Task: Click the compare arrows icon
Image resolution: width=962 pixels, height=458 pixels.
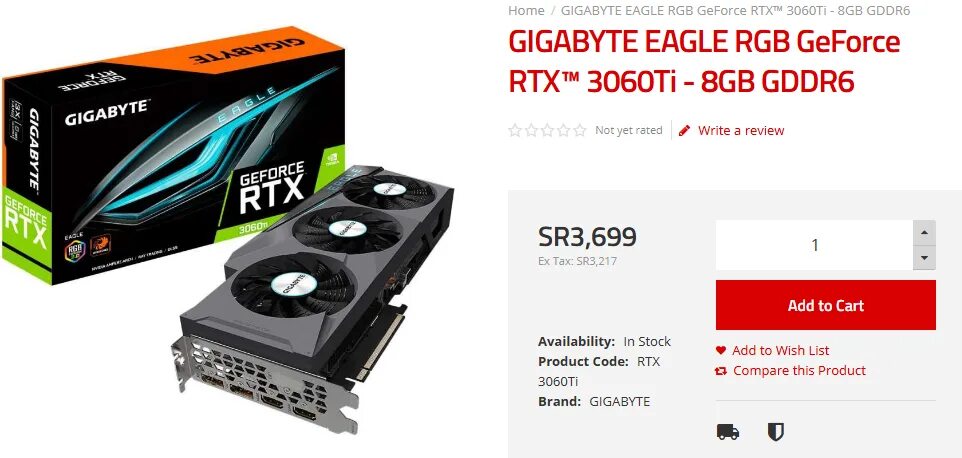Action: pyautogui.click(x=721, y=371)
